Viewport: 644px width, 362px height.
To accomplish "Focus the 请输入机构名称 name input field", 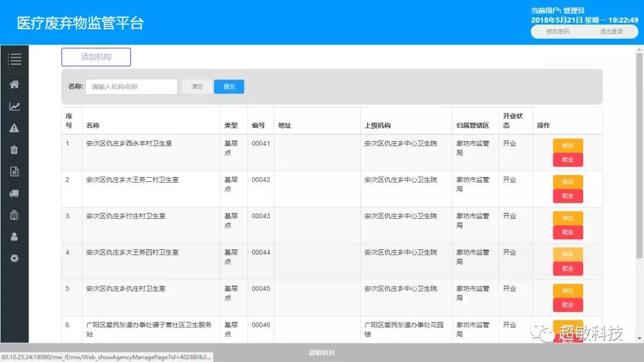I will pyautogui.click(x=131, y=86).
